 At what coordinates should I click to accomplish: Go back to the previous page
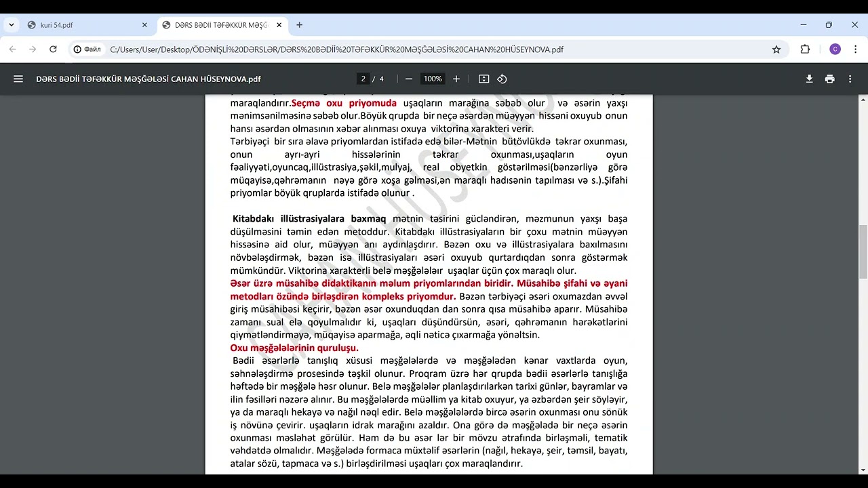coord(12,49)
